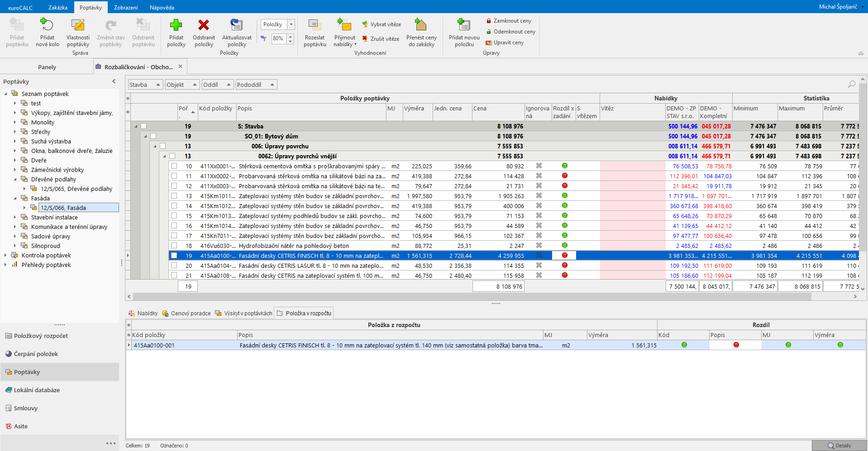Click the Zamknout ceny lock icon
The image size is (868, 451).
click(489, 21)
